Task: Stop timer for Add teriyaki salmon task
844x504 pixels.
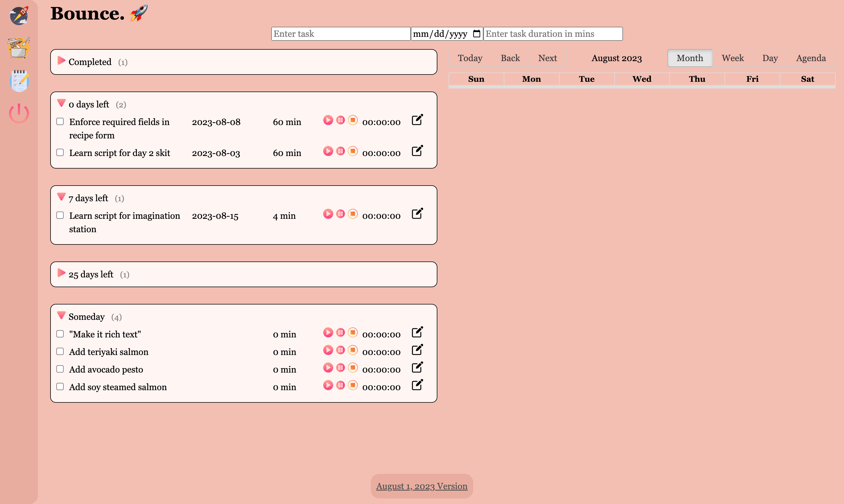Action: pyautogui.click(x=353, y=350)
